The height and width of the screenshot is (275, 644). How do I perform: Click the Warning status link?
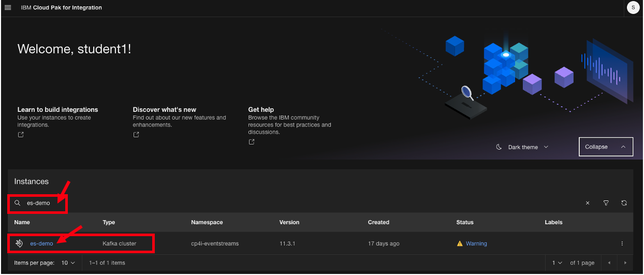[x=476, y=243]
